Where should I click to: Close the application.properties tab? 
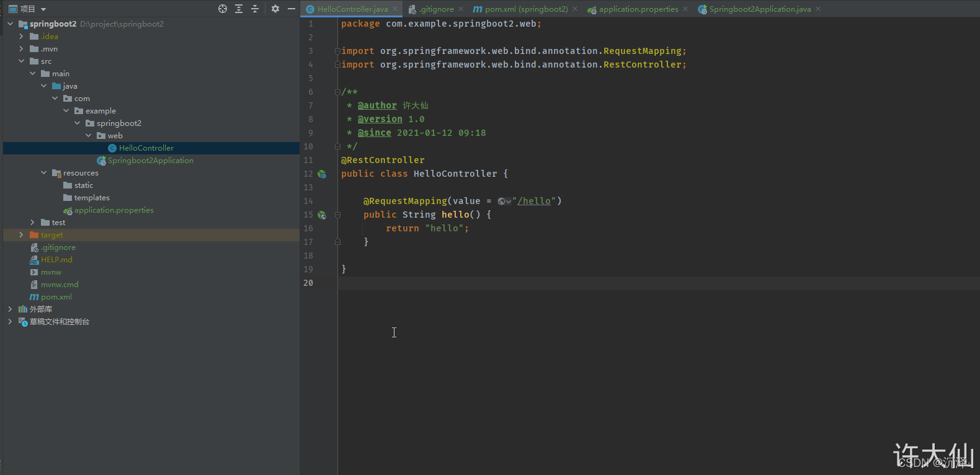[685, 9]
